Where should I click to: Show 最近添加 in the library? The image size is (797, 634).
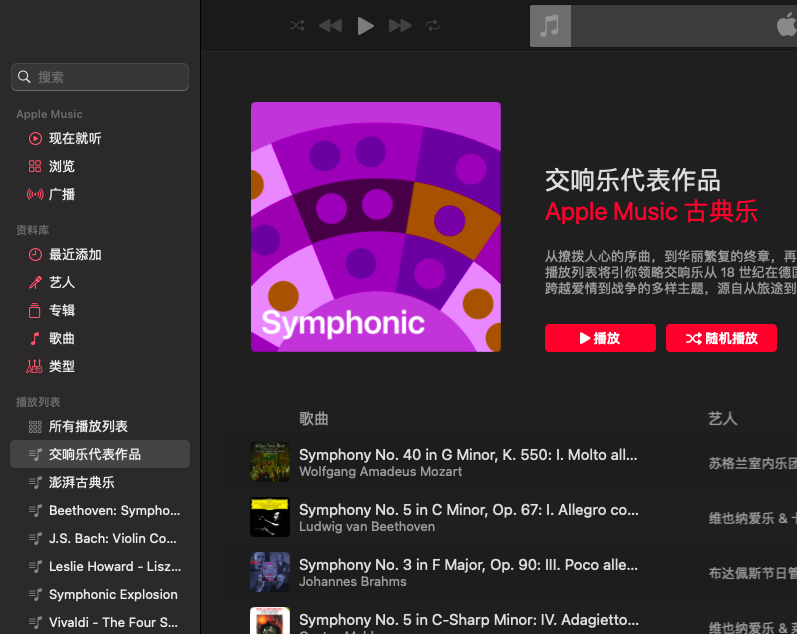[x=100, y=254]
